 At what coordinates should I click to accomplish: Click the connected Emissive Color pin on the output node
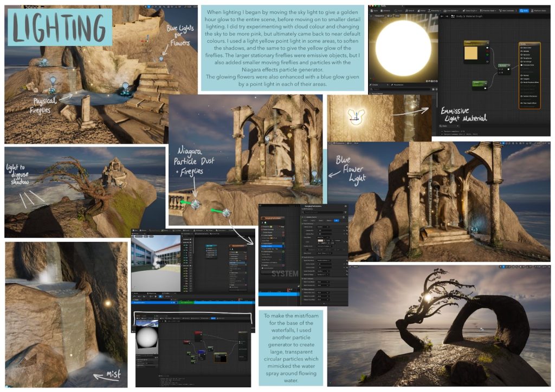521,65
